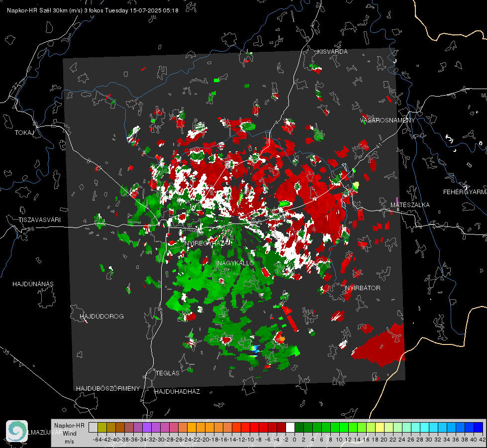487x448 pixels.
Task: Select the KISVÁRDA city label
Action: point(332,52)
